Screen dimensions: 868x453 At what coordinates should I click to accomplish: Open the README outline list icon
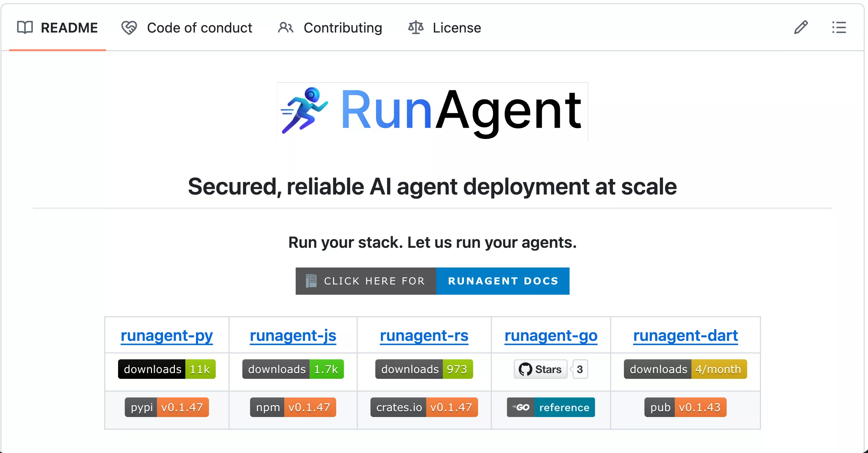pos(839,27)
